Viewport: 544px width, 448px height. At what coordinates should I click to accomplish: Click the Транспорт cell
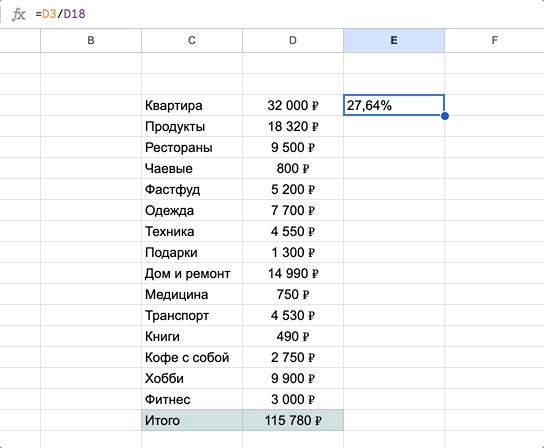tap(192, 315)
